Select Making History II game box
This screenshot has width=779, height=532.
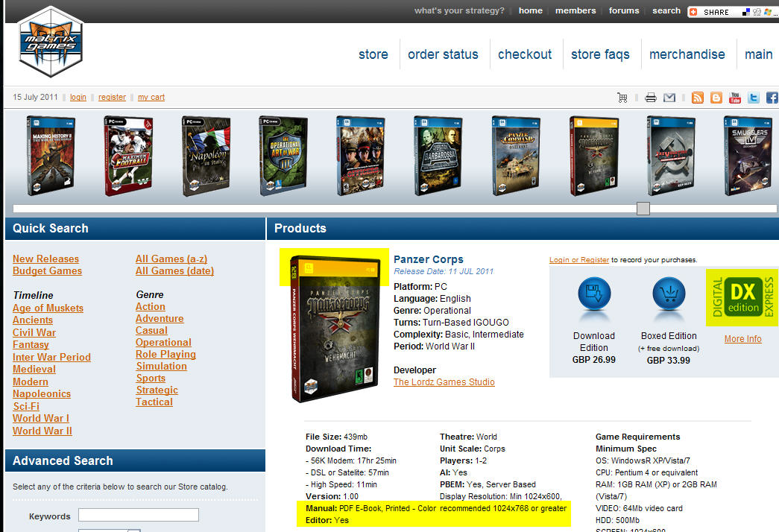[51, 156]
